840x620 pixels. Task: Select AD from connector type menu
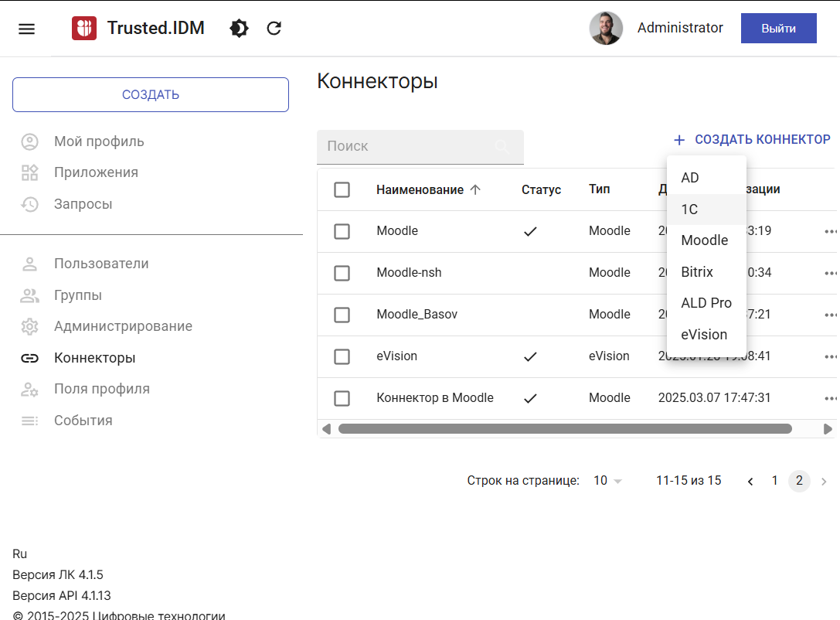coord(706,178)
